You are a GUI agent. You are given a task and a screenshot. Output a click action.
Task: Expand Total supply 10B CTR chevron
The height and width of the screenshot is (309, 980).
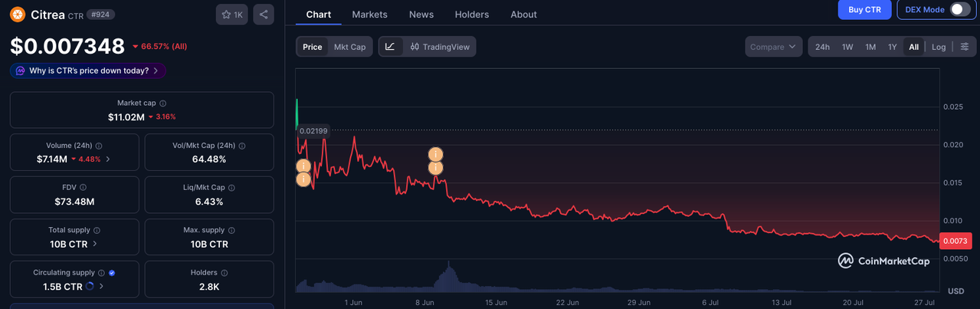[95, 244]
